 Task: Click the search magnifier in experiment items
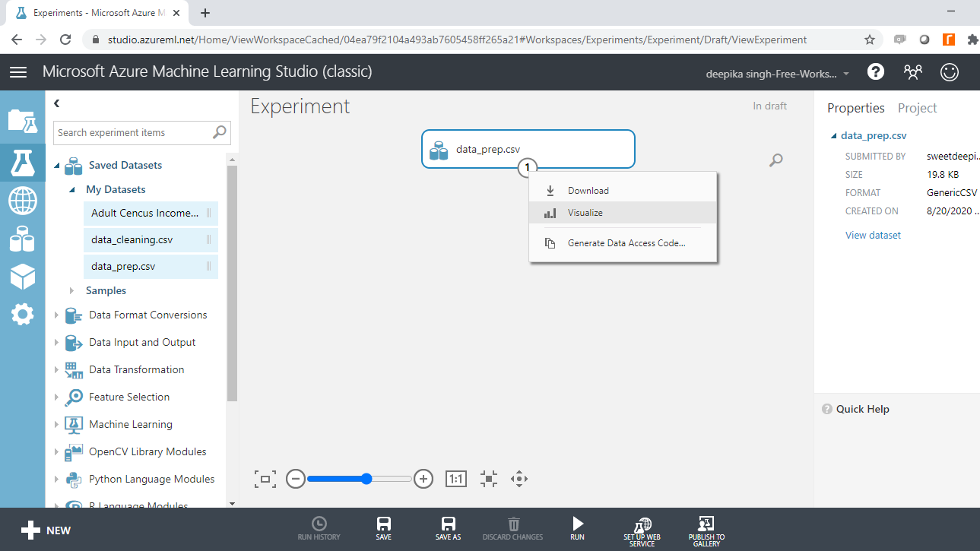(x=220, y=132)
